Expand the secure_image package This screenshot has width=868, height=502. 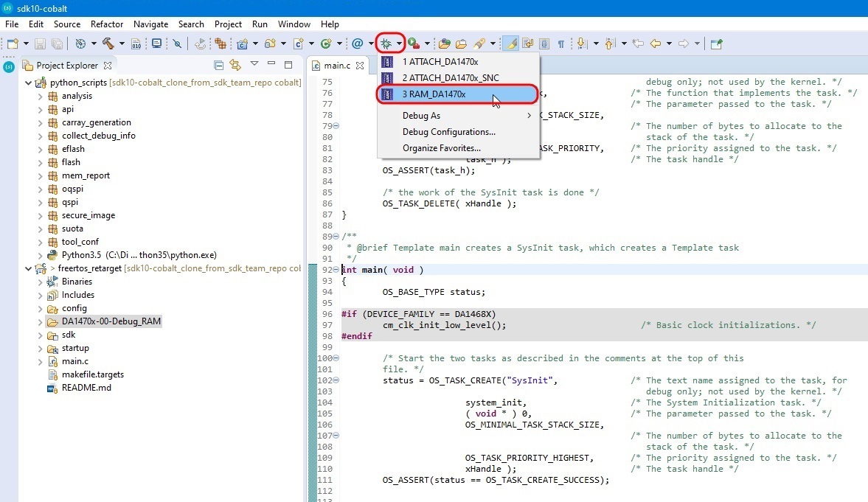[x=40, y=215]
